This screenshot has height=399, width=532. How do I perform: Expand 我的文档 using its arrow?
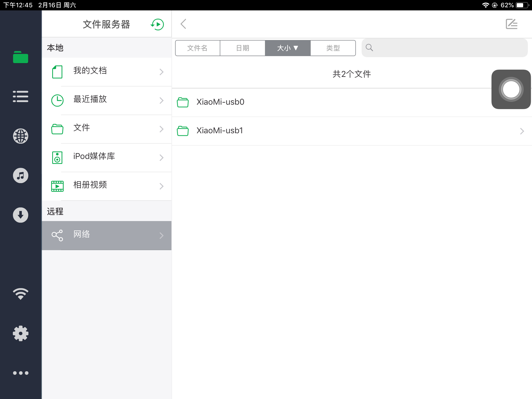pos(161,72)
